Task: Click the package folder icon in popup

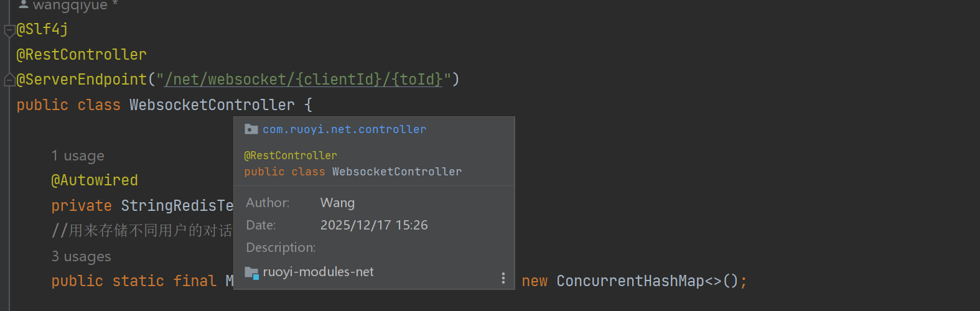Action: point(251,129)
